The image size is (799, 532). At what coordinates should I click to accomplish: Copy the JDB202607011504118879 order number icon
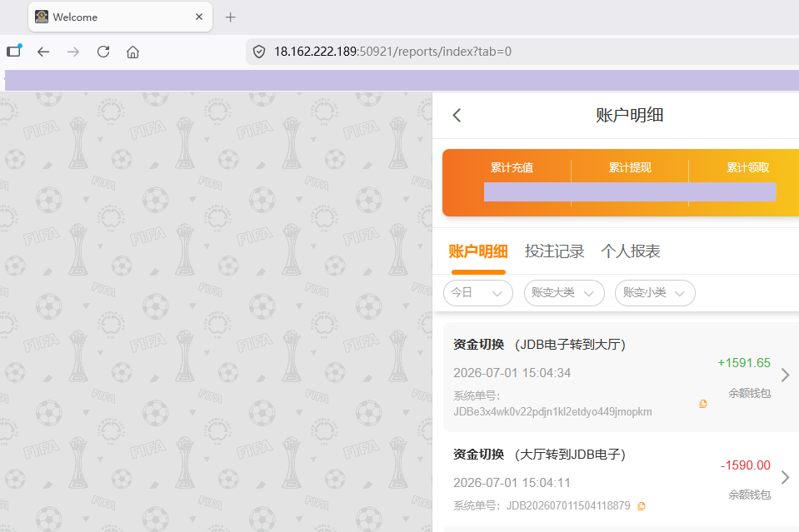(642, 506)
